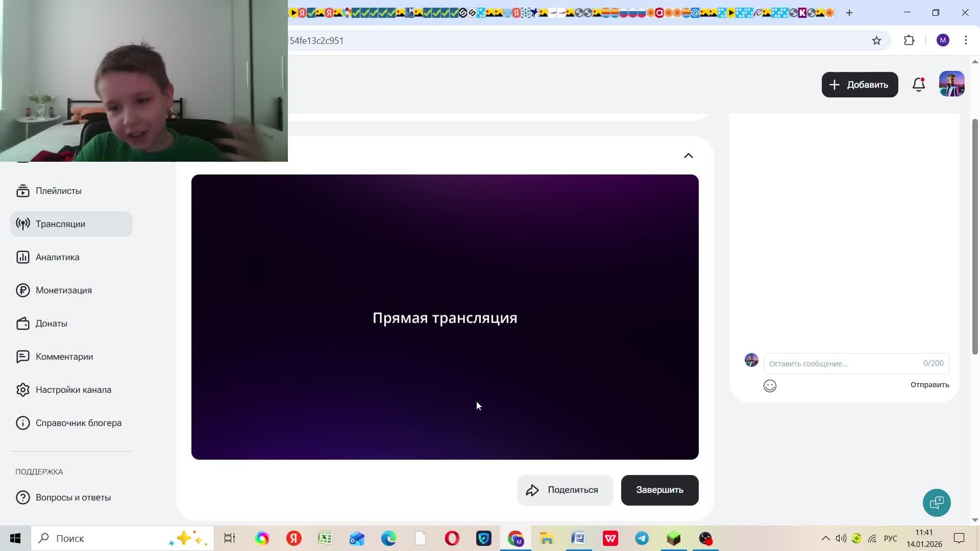Image resolution: width=980 pixels, height=551 pixels.
Task: Collapse the broadcast panel chevron
Action: pos(689,156)
